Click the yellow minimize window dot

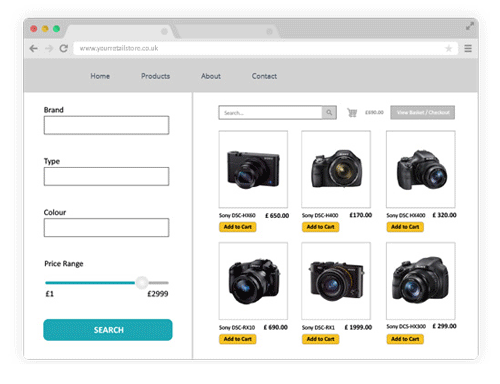click(x=45, y=29)
